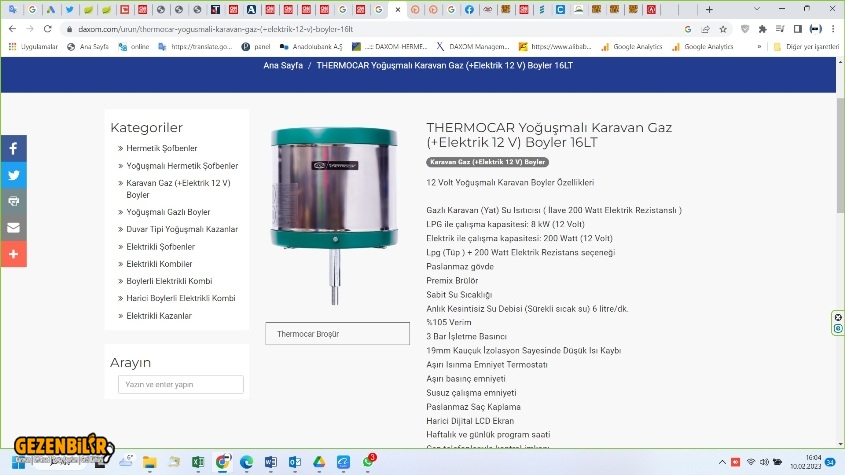Open WhatsApp from the taskbar
845x475 pixels.
[368, 462]
